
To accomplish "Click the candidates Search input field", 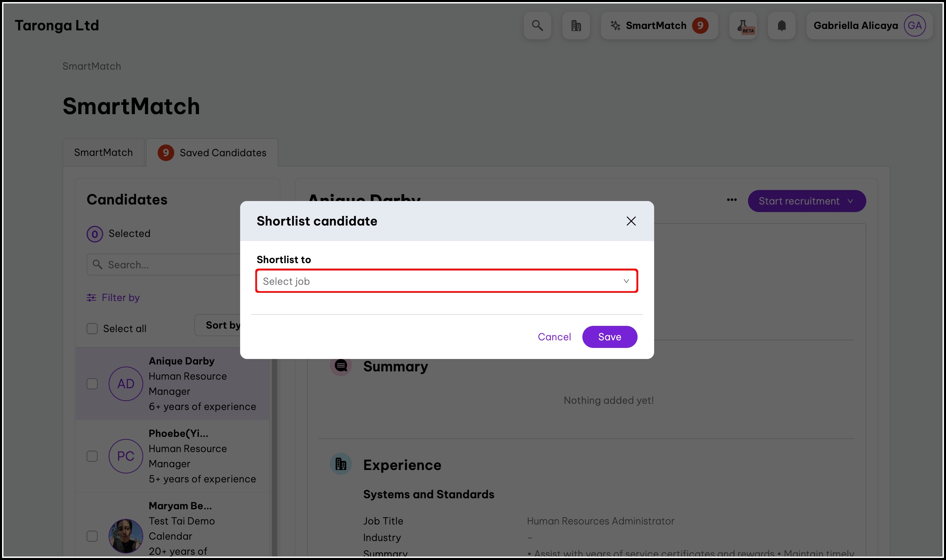I will (x=166, y=265).
